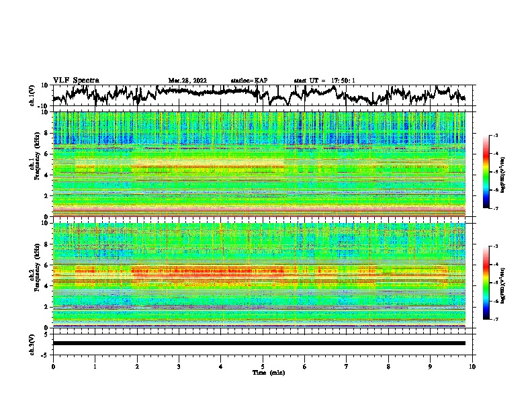Image resolution: width=532 pixels, height=411 pixels.
Task: Click the "4" tick on Time axis
Action: click(x=221, y=367)
